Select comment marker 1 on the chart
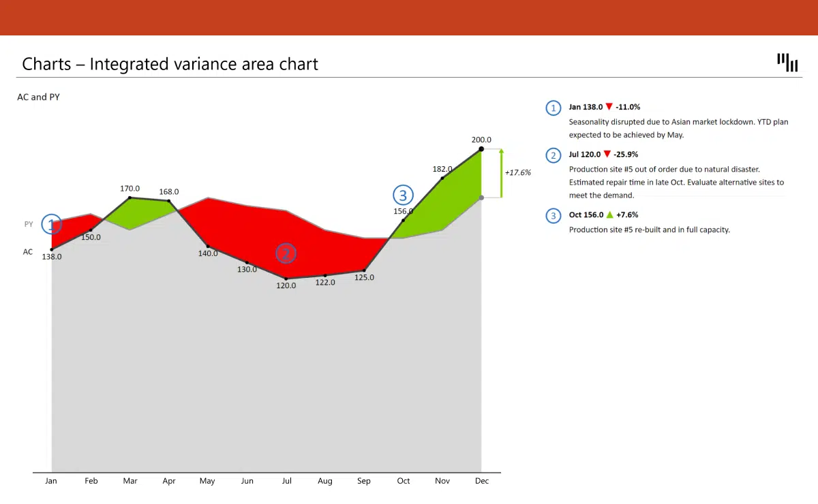Viewport: 818px width, 504px height. (52, 224)
